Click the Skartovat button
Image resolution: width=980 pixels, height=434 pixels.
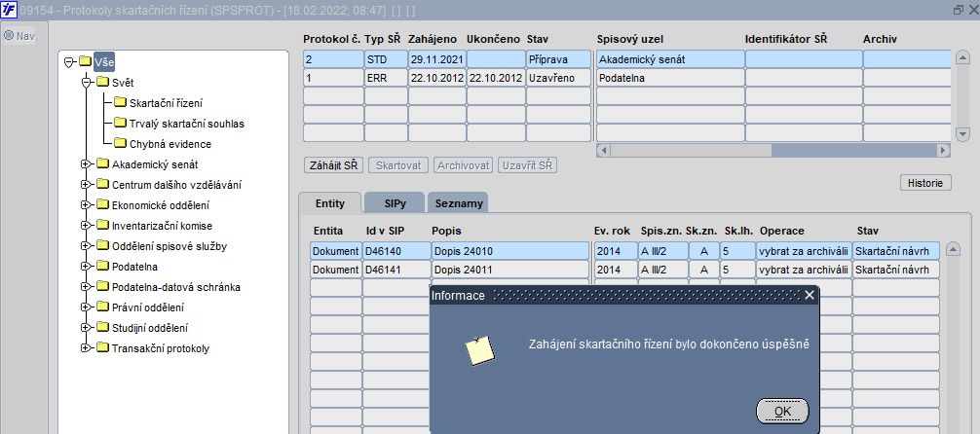point(398,165)
